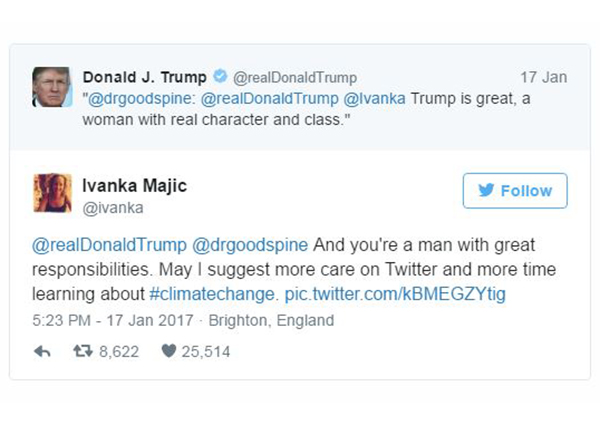Click the heart like icon
This screenshot has height=425, width=600.
pyautogui.click(x=168, y=351)
